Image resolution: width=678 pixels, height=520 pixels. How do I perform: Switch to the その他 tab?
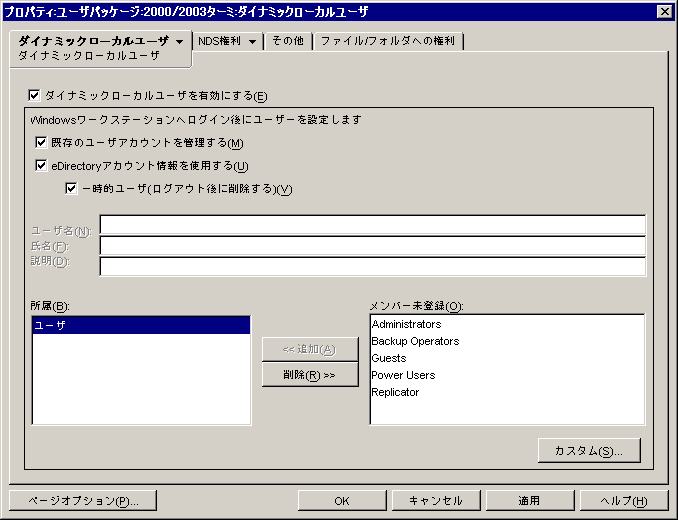(x=288, y=41)
